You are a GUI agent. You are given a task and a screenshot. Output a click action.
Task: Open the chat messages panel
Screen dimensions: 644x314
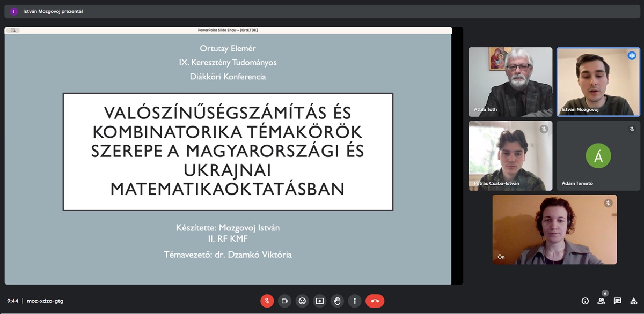(617, 301)
